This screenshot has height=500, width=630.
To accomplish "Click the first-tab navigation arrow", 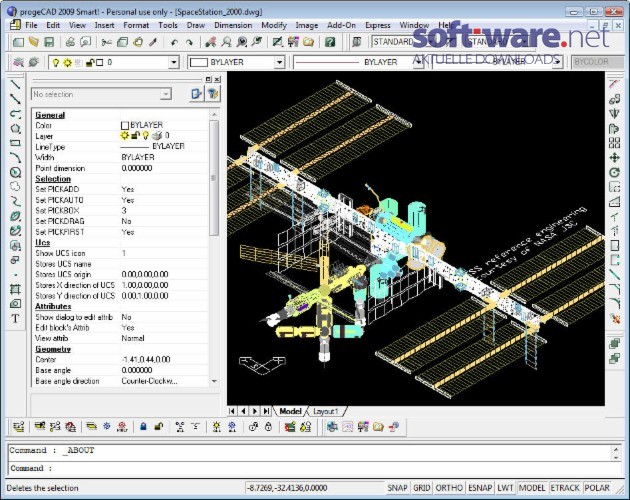I will (232, 411).
